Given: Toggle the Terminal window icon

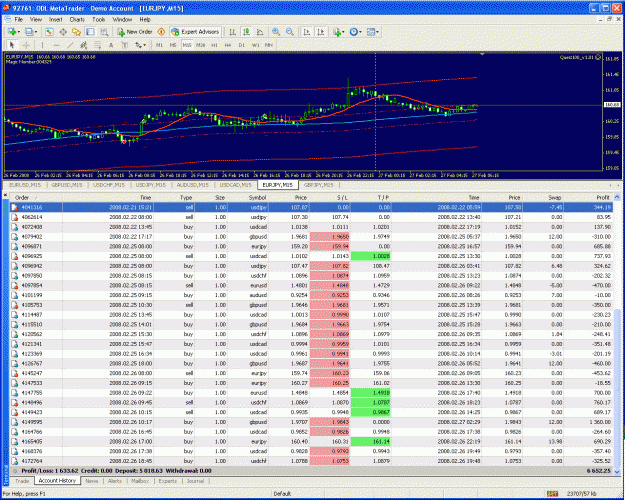Looking at the screenshot, I should [x=90, y=32].
